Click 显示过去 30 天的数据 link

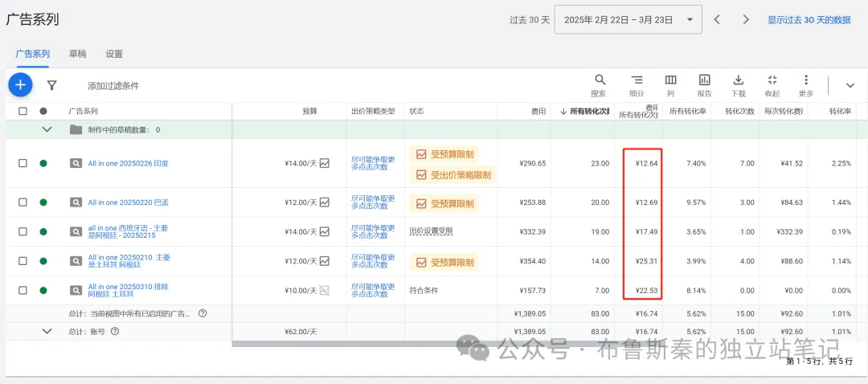click(809, 20)
